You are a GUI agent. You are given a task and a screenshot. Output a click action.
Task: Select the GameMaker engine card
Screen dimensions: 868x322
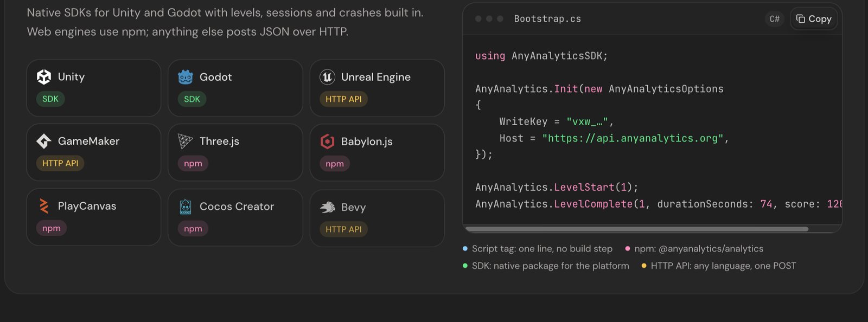pos(94,152)
